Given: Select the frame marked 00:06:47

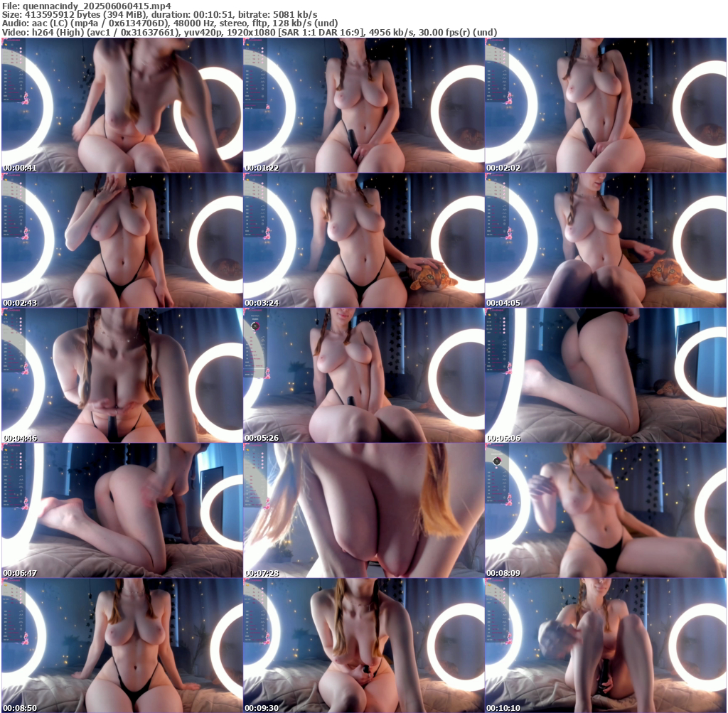Looking at the screenshot, I should click(122, 510).
